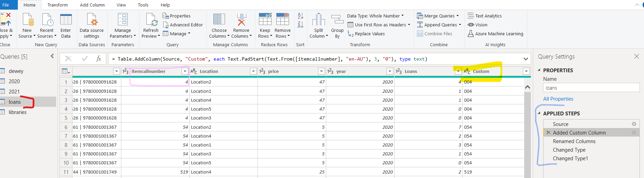Switch to the Transform ribbon tab
Screen dimensions: 644x178
click(x=57, y=5)
